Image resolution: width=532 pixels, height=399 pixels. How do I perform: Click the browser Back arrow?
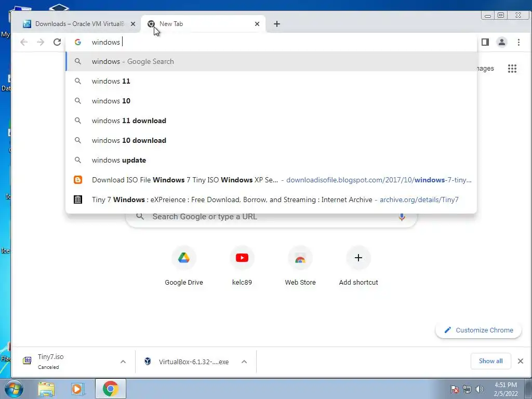(24, 42)
